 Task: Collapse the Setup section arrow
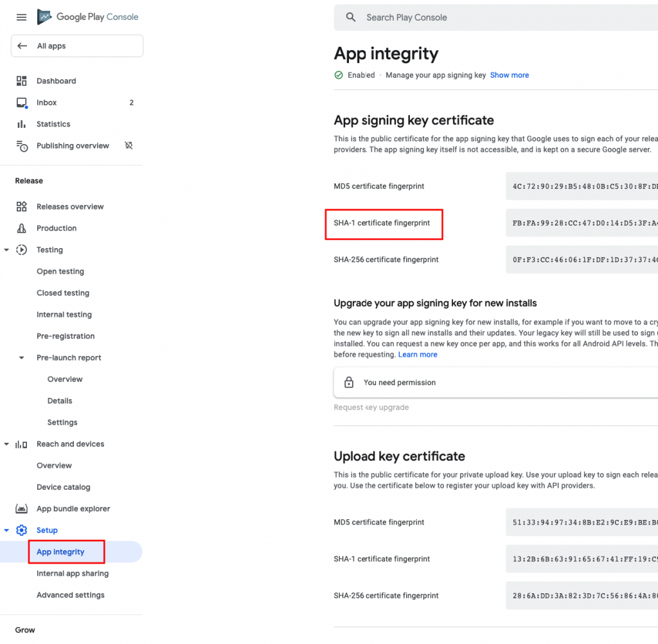pos(6,530)
